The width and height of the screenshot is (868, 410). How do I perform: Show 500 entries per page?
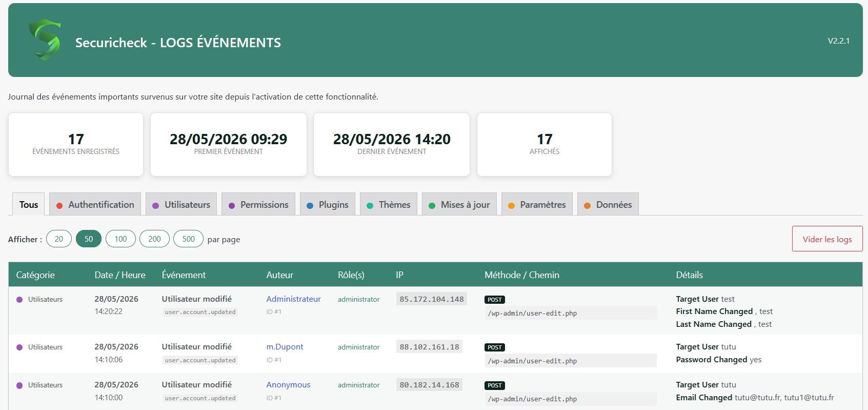tap(189, 239)
